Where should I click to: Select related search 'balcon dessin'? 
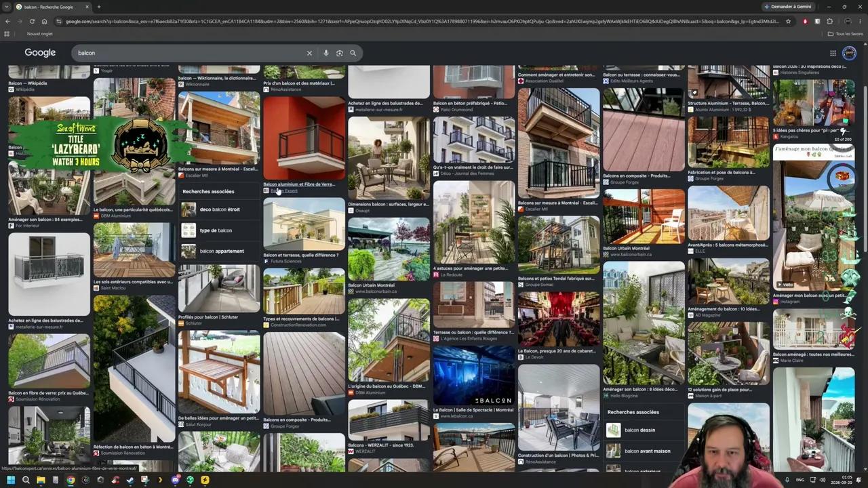[x=644, y=430]
